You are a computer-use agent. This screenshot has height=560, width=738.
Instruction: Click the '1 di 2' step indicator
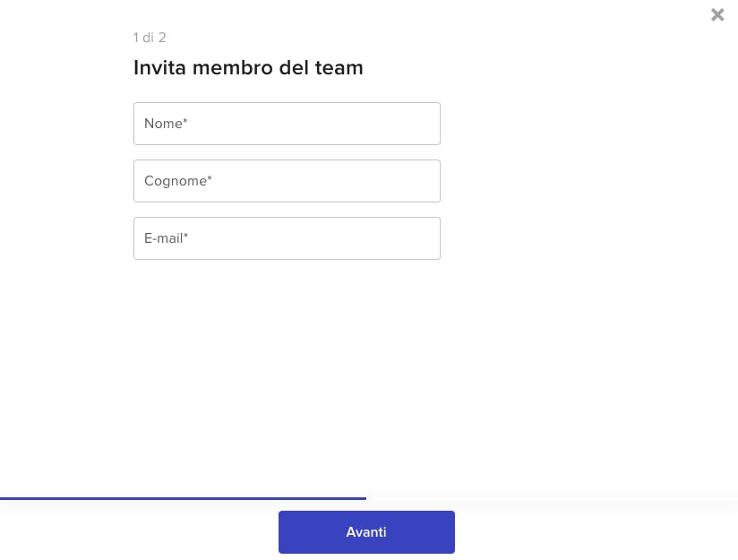150,38
